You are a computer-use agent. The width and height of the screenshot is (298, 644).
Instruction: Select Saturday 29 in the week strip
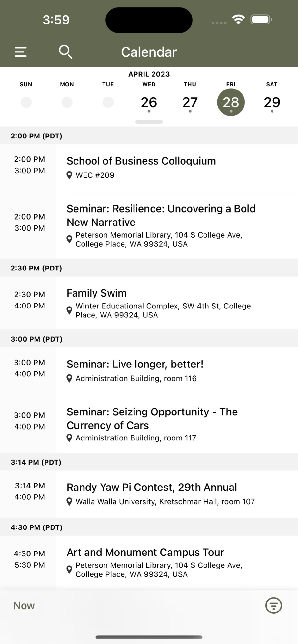[272, 102]
